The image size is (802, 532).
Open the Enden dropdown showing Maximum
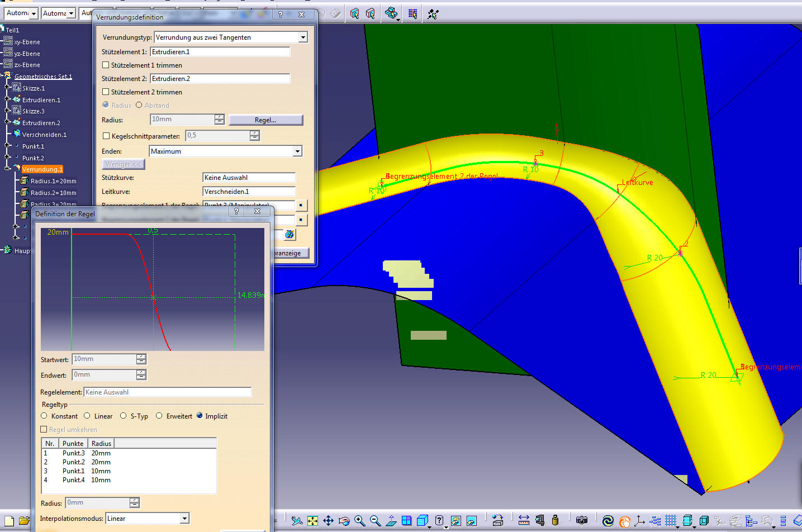[x=297, y=151]
